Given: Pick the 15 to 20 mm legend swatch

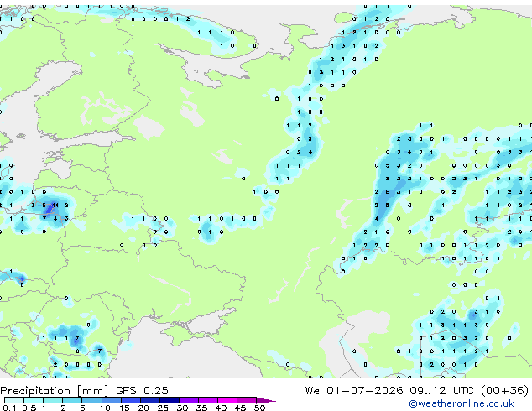Looking at the screenshot, I should click(x=130, y=400).
